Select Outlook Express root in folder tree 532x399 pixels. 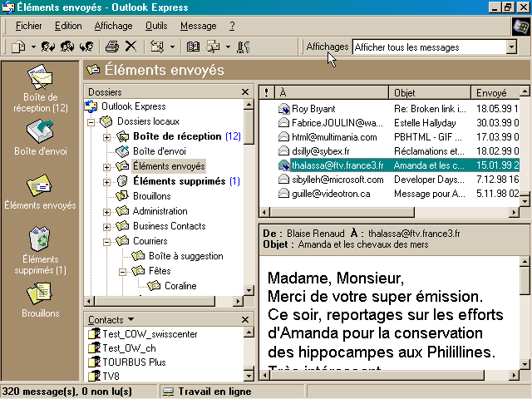point(133,106)
